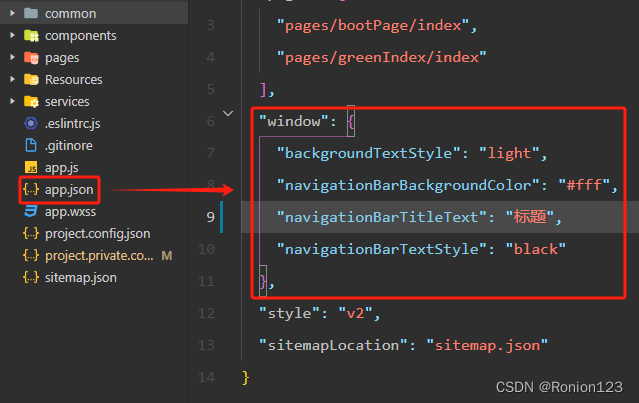Click the common folder icon
The height and width of the screenshot is (403, 639).
[x=31, y=13]
